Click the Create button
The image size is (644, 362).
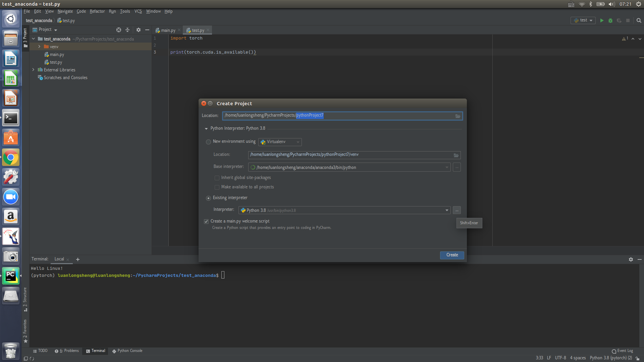452,255
